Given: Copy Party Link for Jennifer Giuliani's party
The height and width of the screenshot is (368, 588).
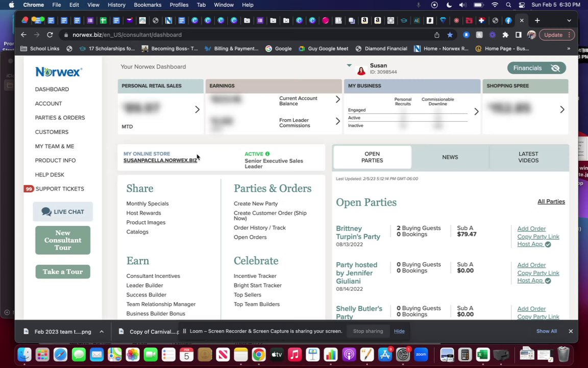Looking at the screenshot, I should (538, 273).
